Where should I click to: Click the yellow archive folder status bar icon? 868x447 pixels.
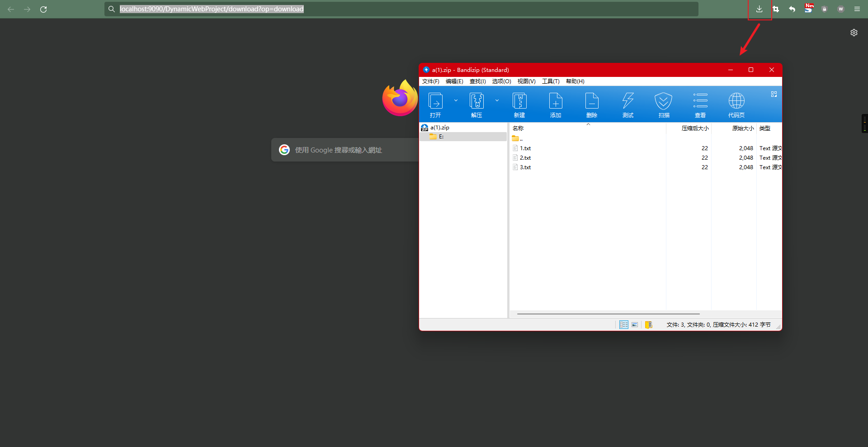649,325
